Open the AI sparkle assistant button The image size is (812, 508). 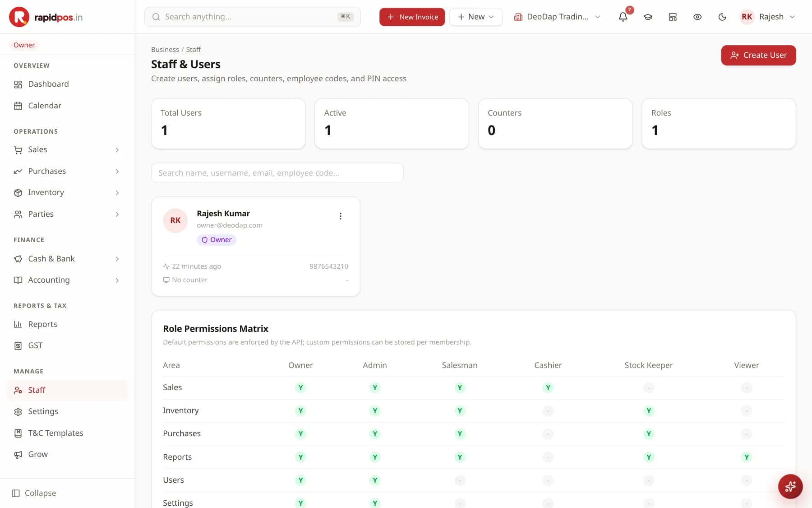[790, 486]
